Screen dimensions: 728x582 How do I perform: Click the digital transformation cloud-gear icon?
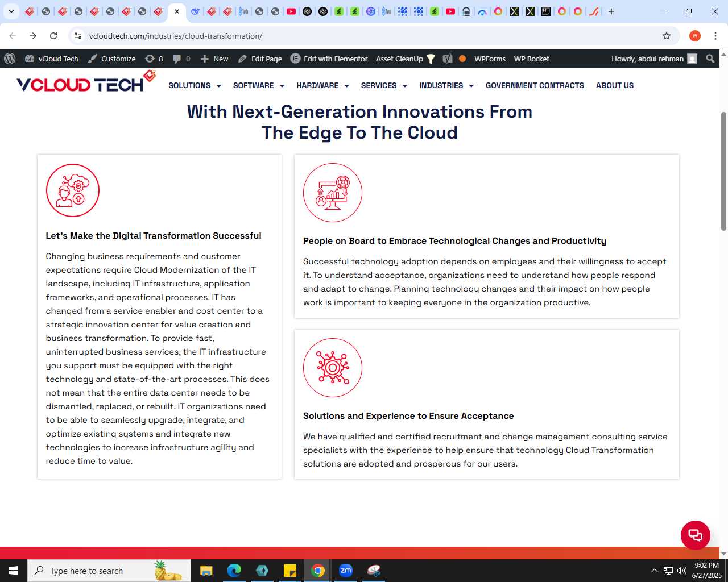tap(73, 190)
